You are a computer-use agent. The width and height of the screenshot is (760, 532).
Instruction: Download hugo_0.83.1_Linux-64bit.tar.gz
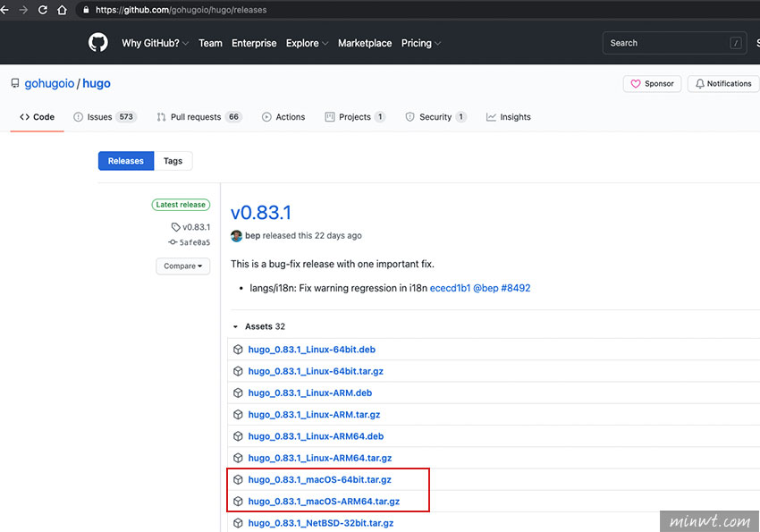316,371
